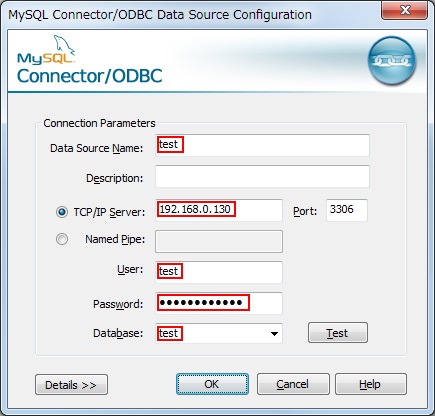
Task: Focus the Data Source Name field
Action: pos(262,145)
